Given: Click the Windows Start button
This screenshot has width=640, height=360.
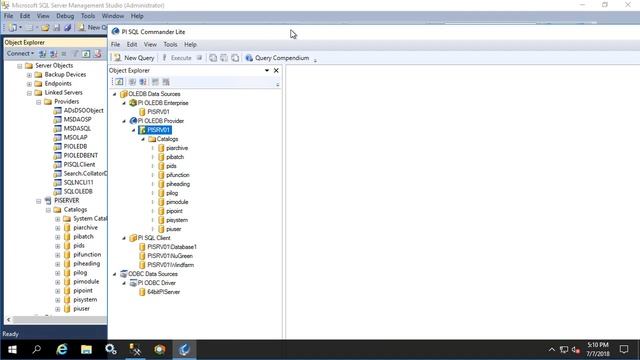Looking at the screenshot, I should 12,349.
